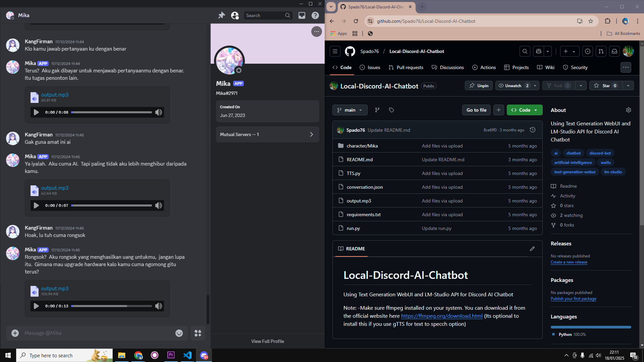Open GitHub search button
Viewport: 644px width, 362px height.
[525, 51]
